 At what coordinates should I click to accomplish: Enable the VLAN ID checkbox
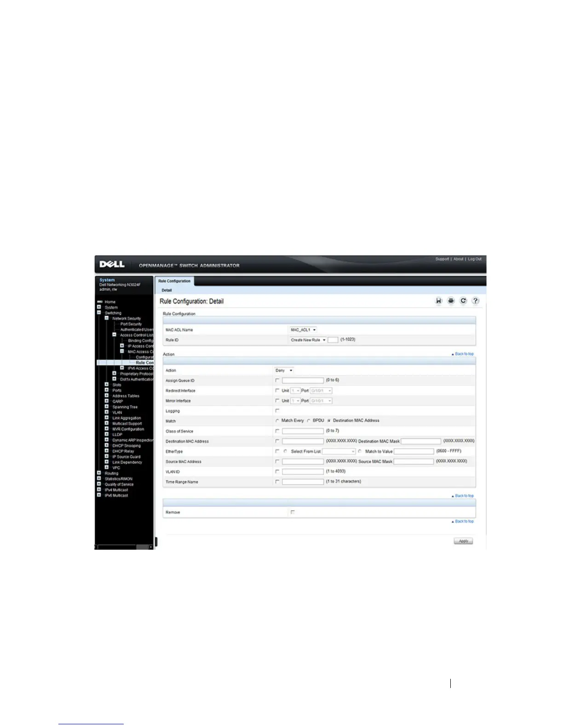277,472
